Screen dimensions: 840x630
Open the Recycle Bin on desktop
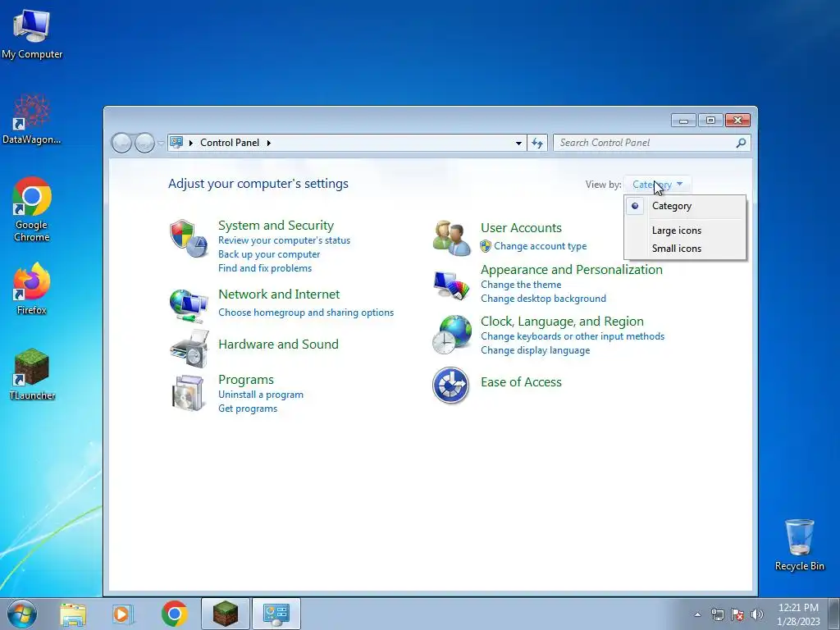click(x=799, y=545)
